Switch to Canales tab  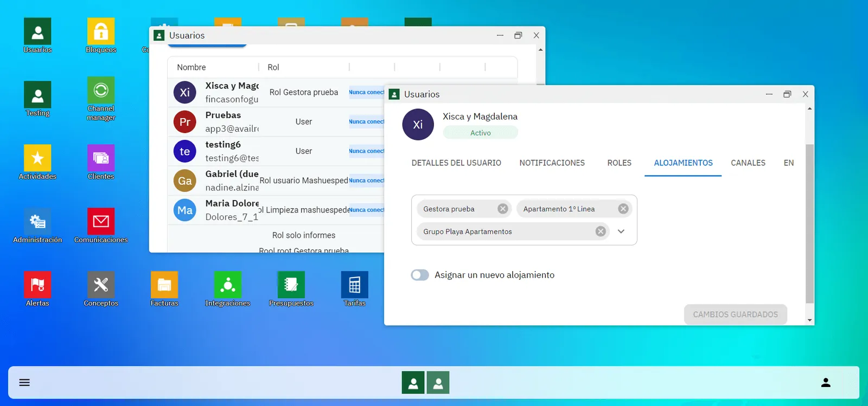tap(748, 163)
